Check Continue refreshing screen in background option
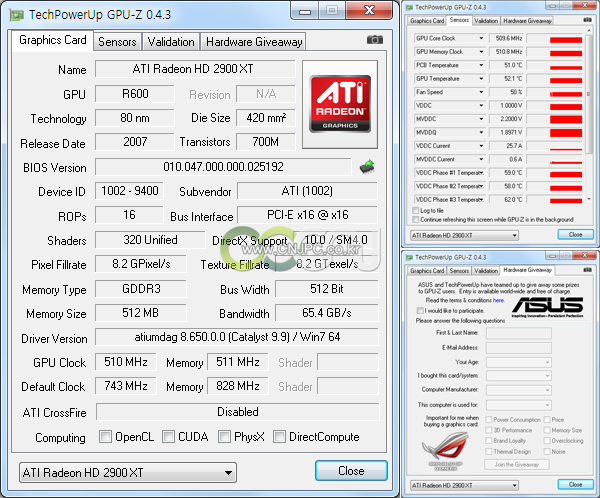 (x=415, y=219)
